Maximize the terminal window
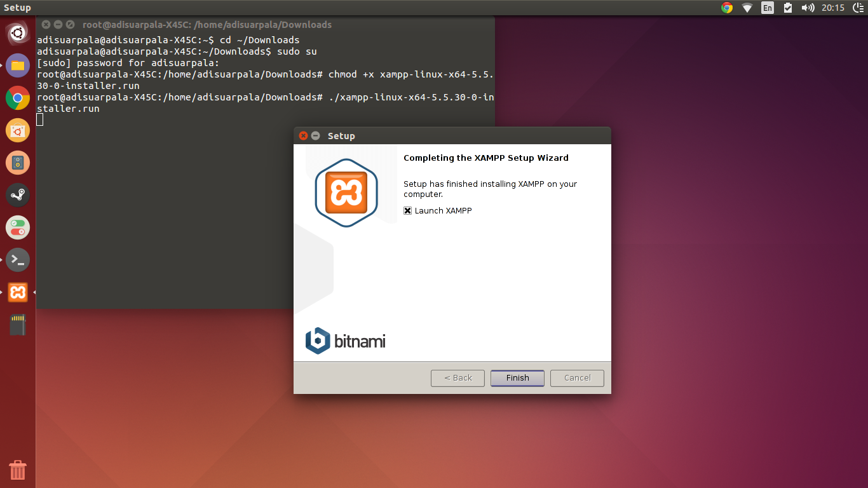This screenshot has width=868, height=488. click(70, 25)
